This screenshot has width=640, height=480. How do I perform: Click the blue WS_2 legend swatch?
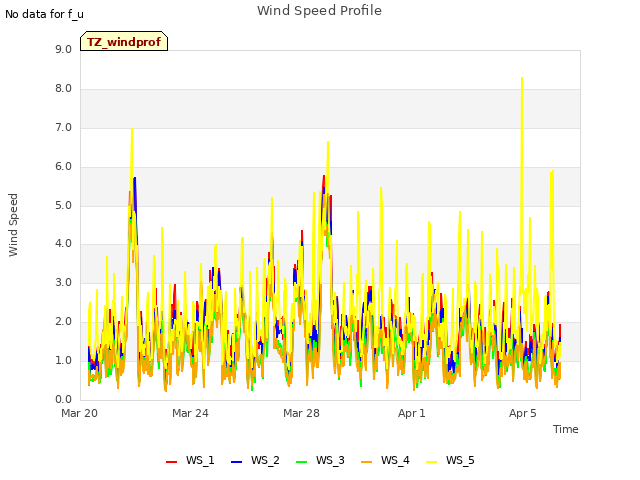[x=236, y=462]
